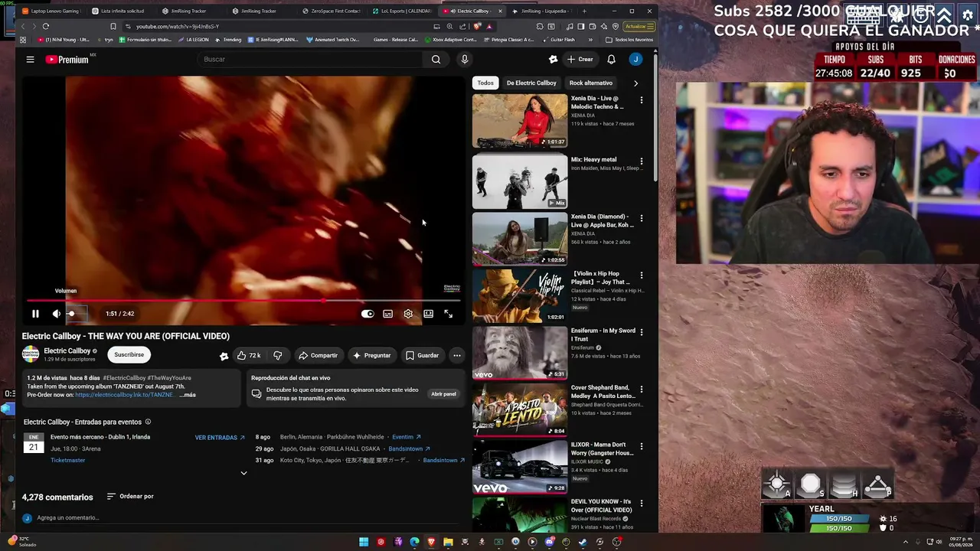The width and height of the screenshot is (980, 551).
Task: Open the VER ENTRADAS link
Action: (220, 438)
